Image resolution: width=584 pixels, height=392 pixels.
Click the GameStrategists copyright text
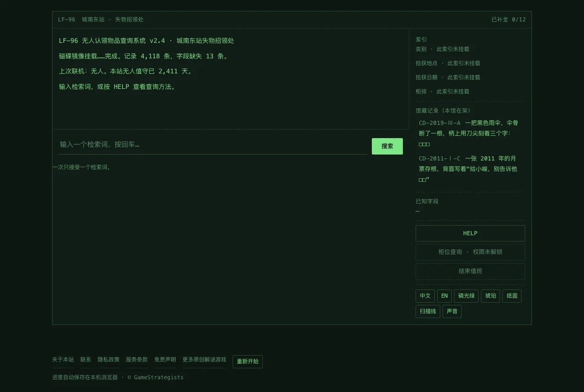click(156, 377)
